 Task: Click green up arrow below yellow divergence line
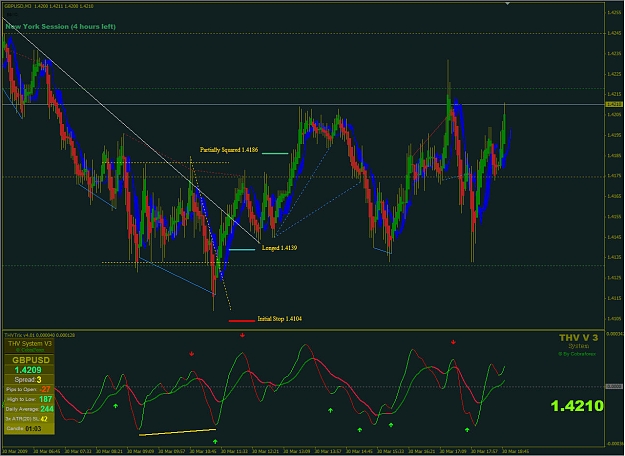[215, 441]
